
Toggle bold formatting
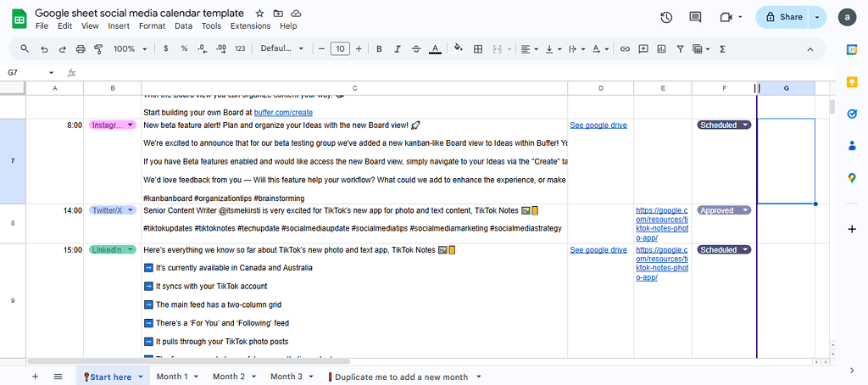pos(379,49)
